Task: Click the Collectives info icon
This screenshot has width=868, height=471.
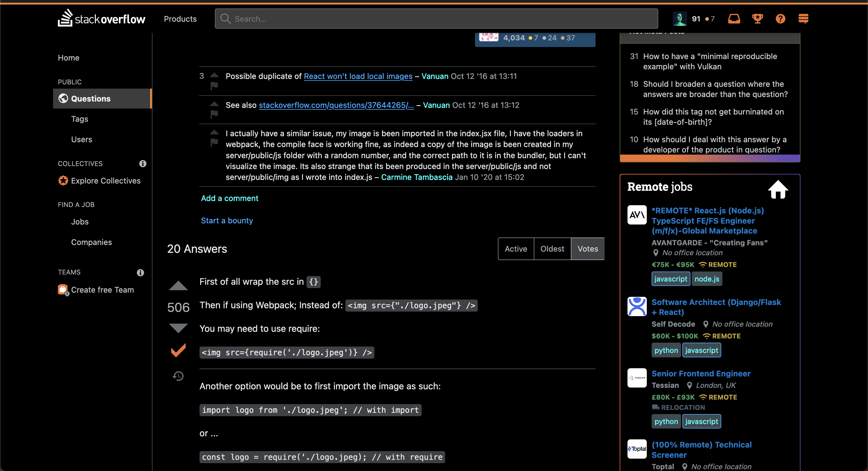Action: [x=143, y=164]
